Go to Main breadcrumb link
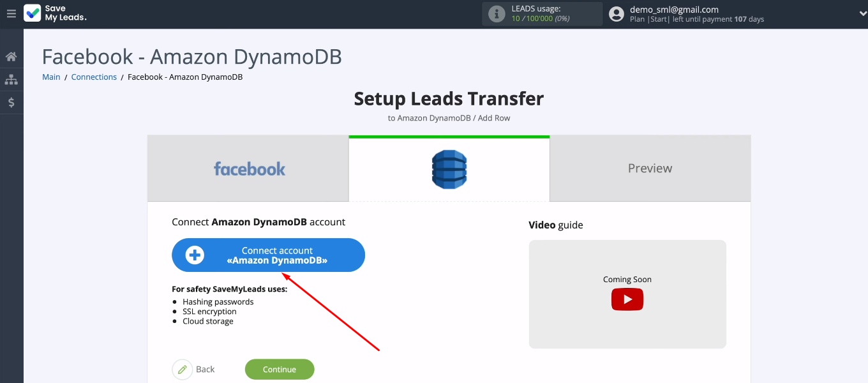868x383 pixels. pyautogui.click(x=51, y=77)
